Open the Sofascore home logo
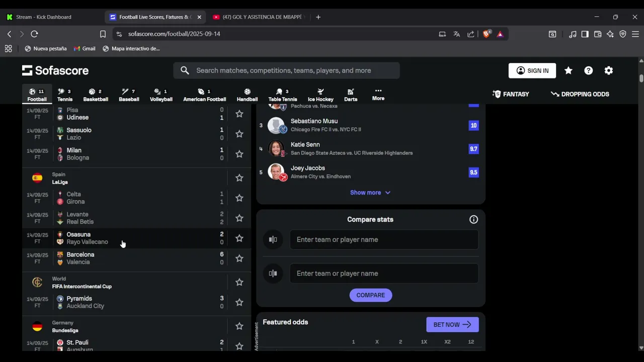Screen dimensions: 644x362 point(55,70)
